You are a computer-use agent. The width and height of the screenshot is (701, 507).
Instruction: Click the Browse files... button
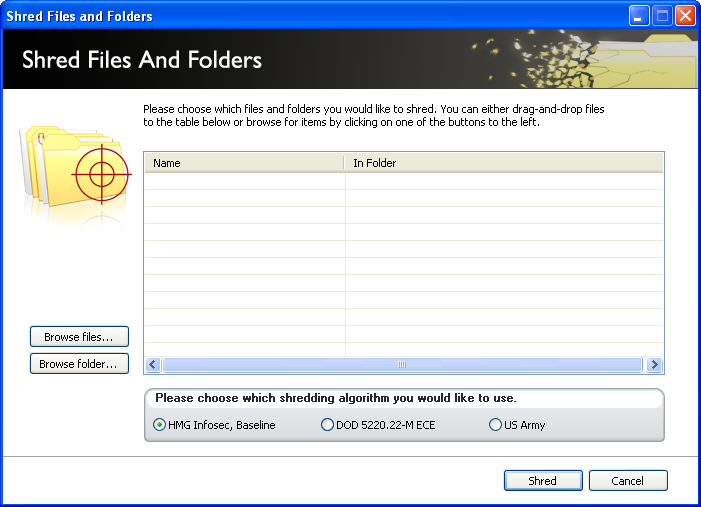[79, 337]
